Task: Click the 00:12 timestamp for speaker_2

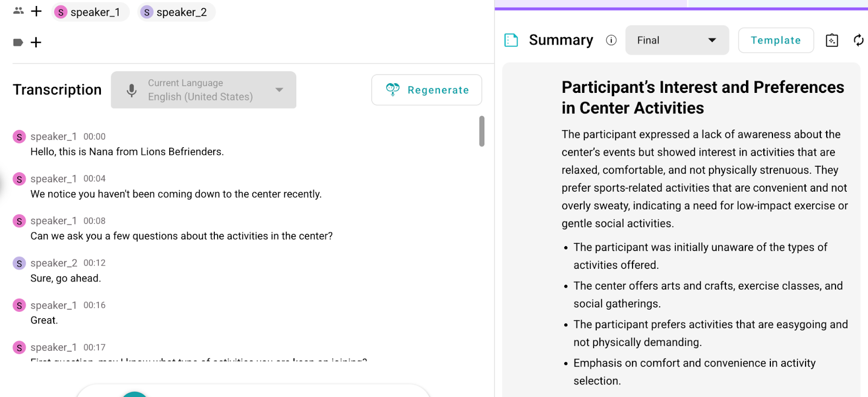Action: (94, 263)
